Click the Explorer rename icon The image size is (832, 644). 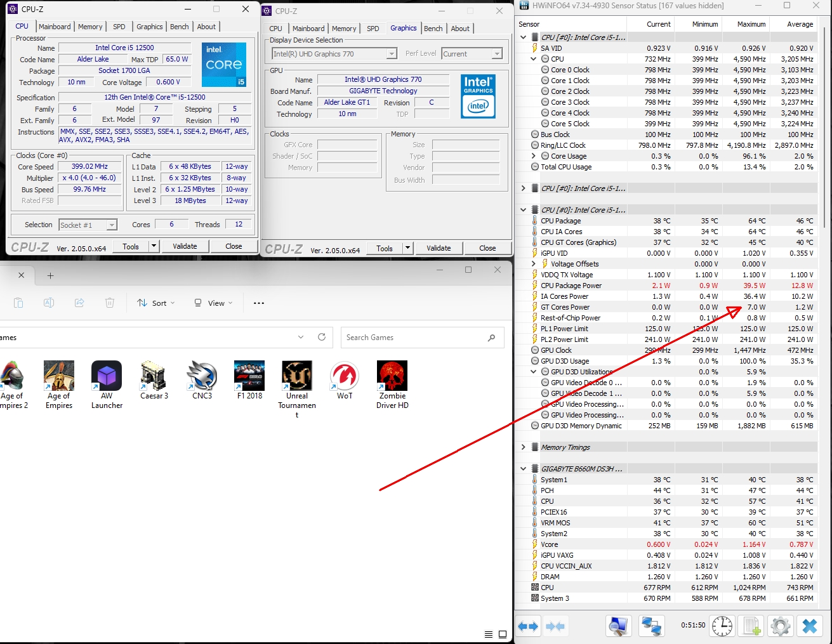pyautogui.click(x=49, y=303)
